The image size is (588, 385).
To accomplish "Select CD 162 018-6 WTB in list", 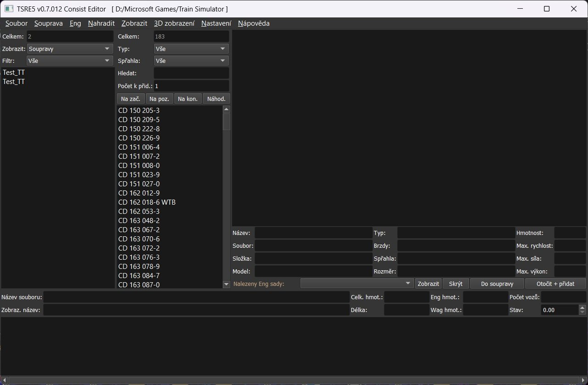I will click(147, 202).
